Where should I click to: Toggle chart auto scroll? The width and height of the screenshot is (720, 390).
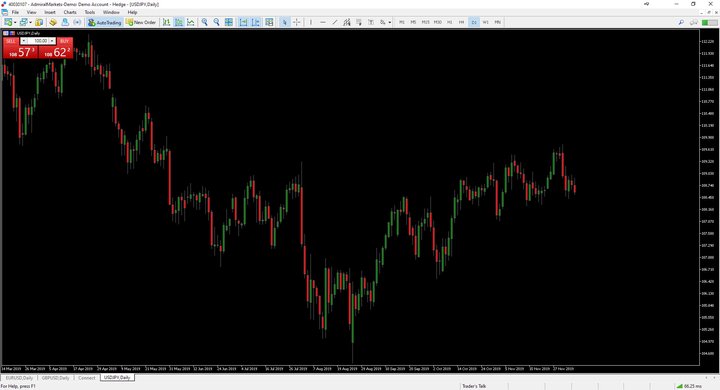click(243, 22)
